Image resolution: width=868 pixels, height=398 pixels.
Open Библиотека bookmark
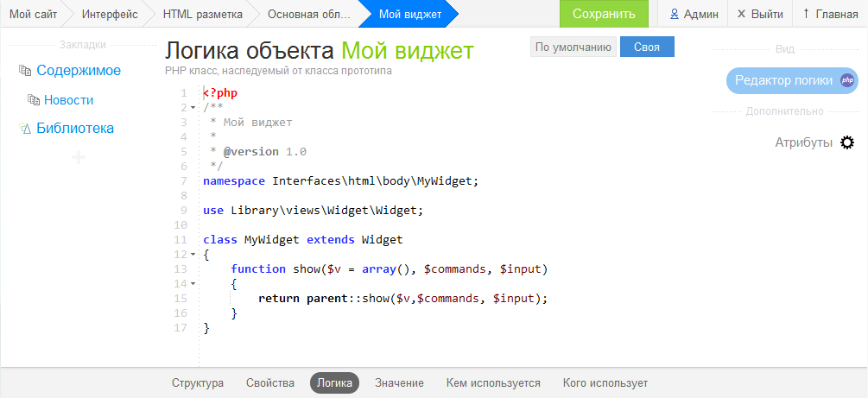coord(75,129)
